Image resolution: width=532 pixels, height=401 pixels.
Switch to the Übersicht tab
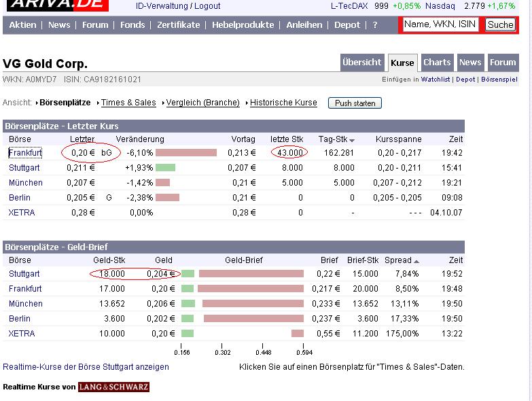(x=362, y=63)
